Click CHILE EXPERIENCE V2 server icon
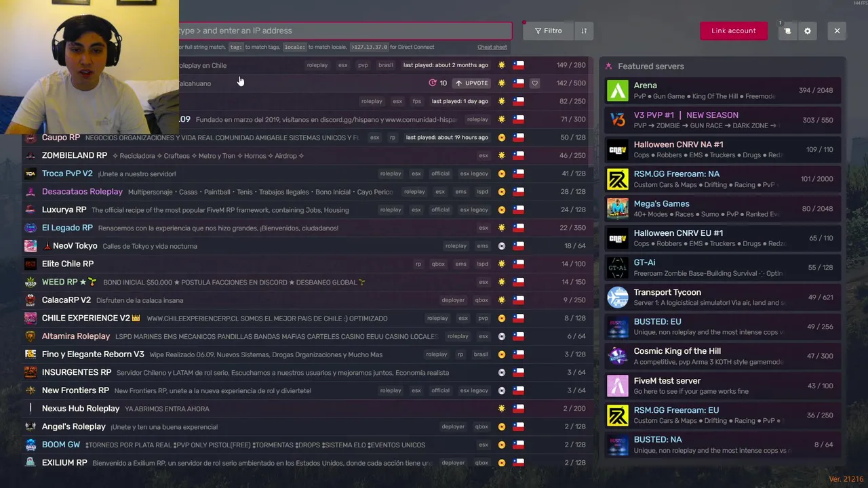This screenshot has width=868, height=488. pyautogui.click(x=31, y=318)
